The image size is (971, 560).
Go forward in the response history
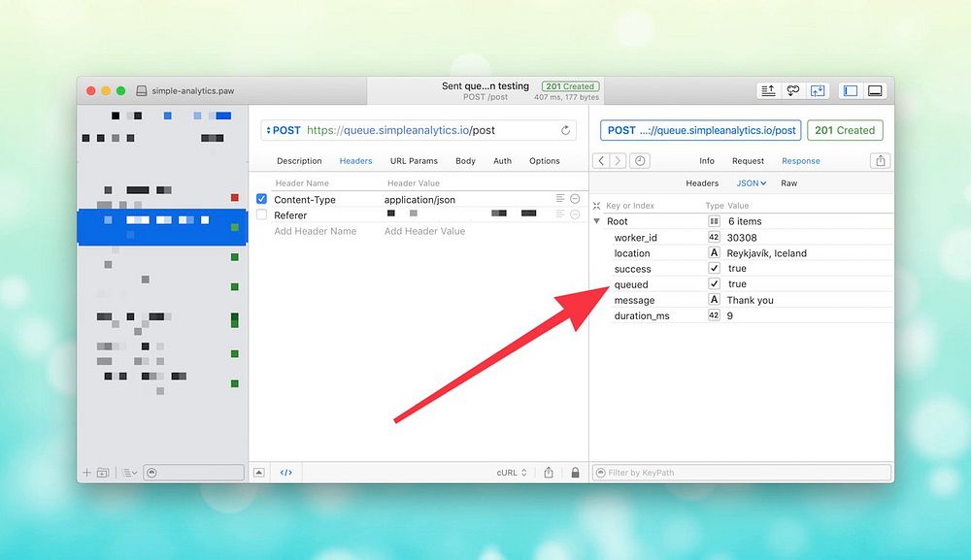pyautogui.click(x=617, y=161)
